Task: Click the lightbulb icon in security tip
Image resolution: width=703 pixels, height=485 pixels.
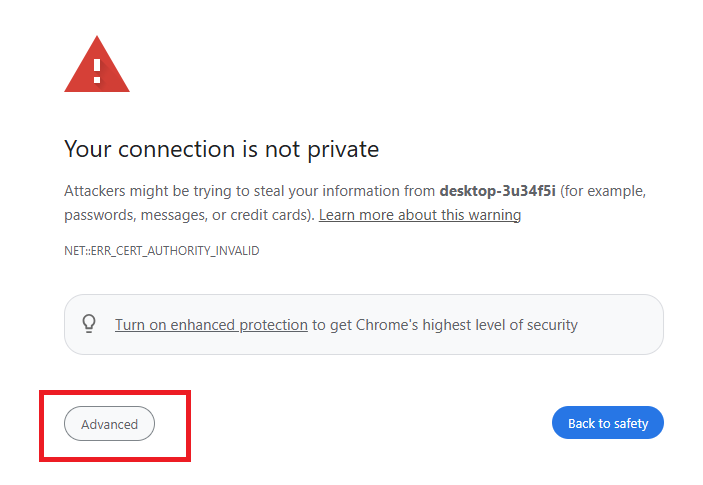Action: click(89, 324)
